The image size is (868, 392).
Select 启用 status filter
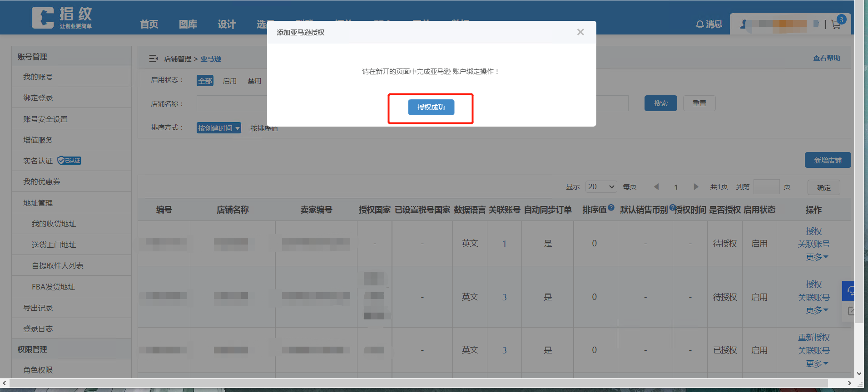coord(230,81)
